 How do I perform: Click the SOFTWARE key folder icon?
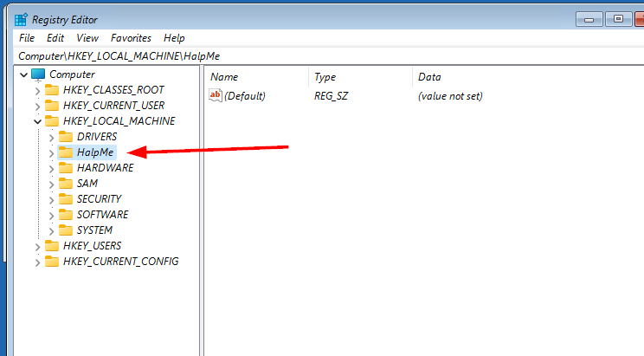(66, 215)
